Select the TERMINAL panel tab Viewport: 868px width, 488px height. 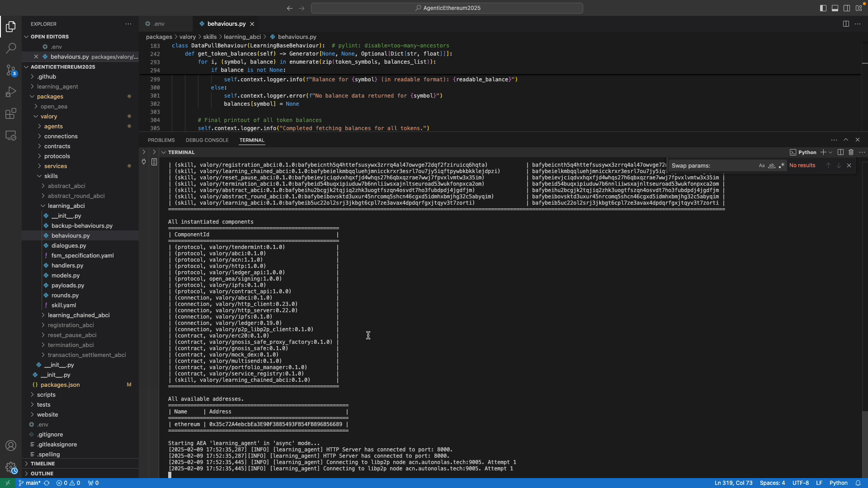coord(252,140)
